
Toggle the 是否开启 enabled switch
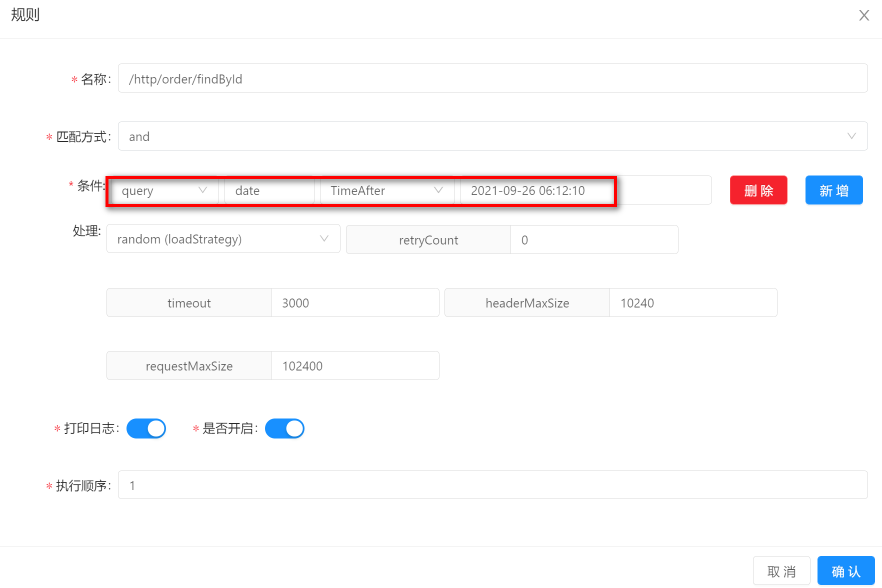(284, 428)
